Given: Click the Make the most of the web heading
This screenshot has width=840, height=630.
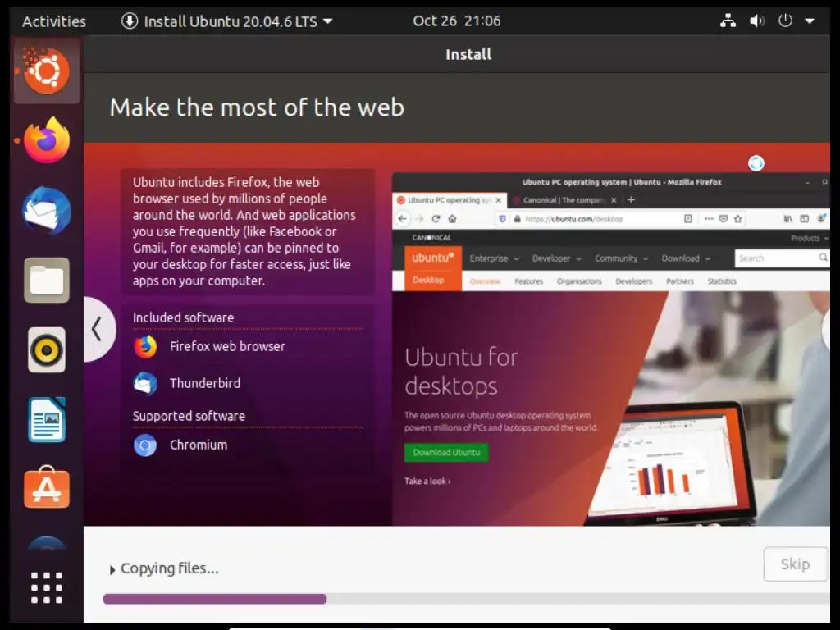Looking at the screenshot, I should click(x=257, y=107).
